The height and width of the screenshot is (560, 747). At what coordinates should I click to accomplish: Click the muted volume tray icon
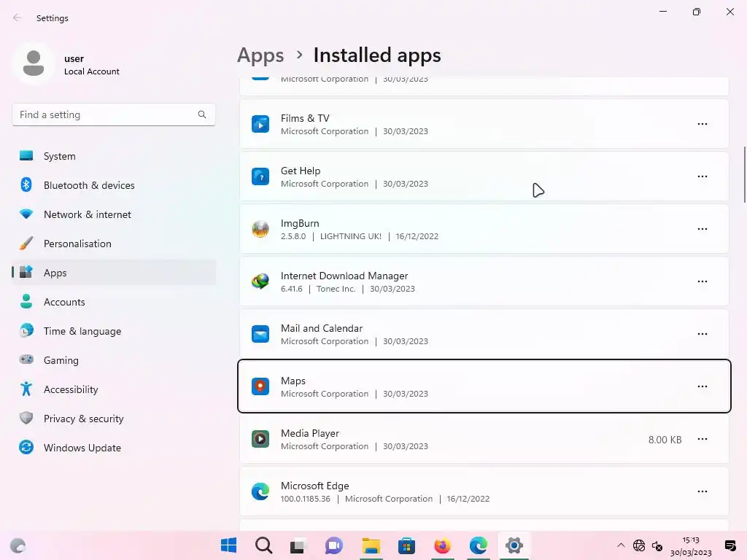click(x=657, y=546)
